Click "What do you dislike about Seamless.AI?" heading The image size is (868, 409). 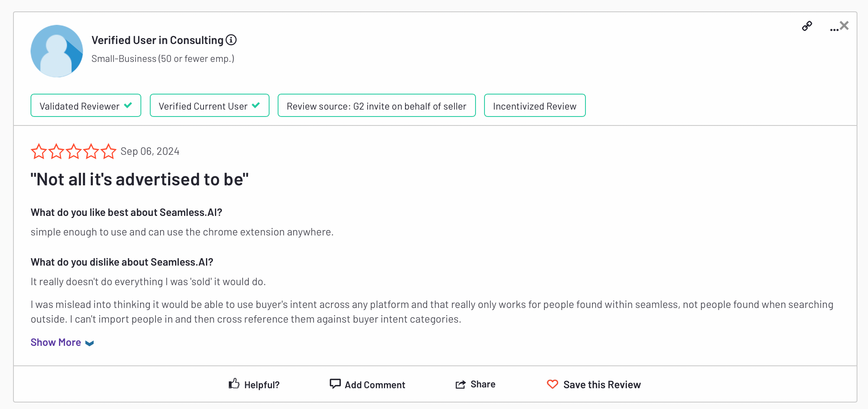[x=122, y=262]
